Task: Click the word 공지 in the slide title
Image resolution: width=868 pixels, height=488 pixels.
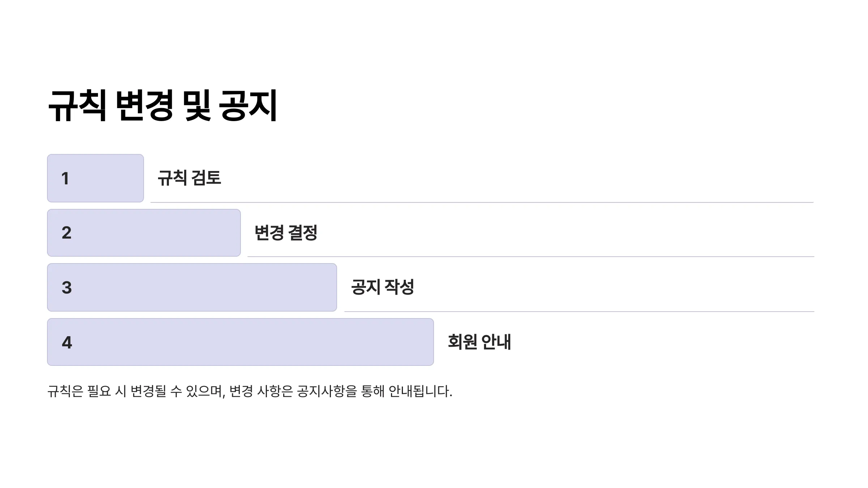Action: [248, 106]
